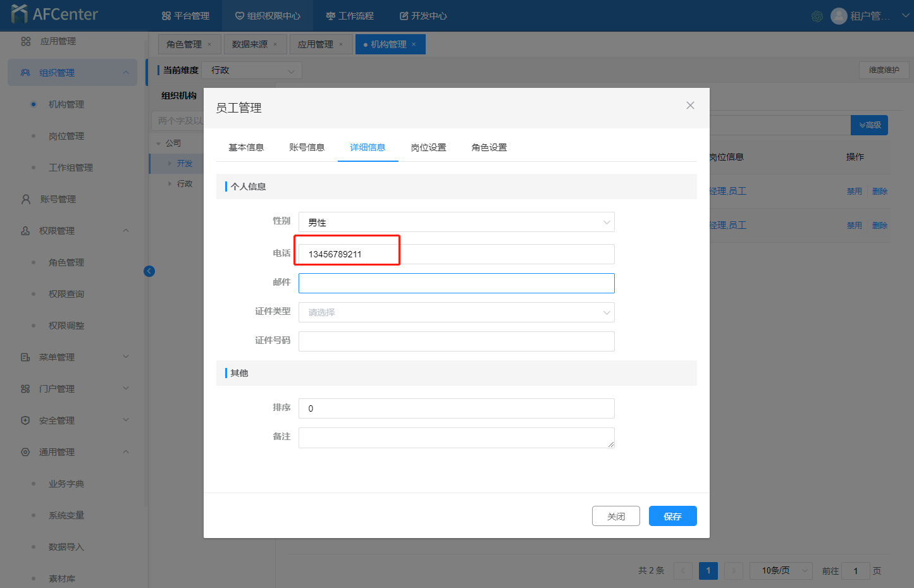Open the 角色设置 tab

(489, 147)
